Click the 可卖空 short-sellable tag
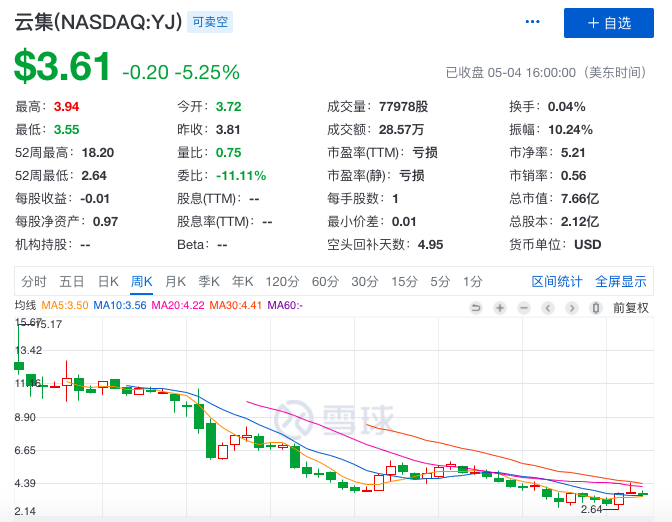 tap(210, 22)
